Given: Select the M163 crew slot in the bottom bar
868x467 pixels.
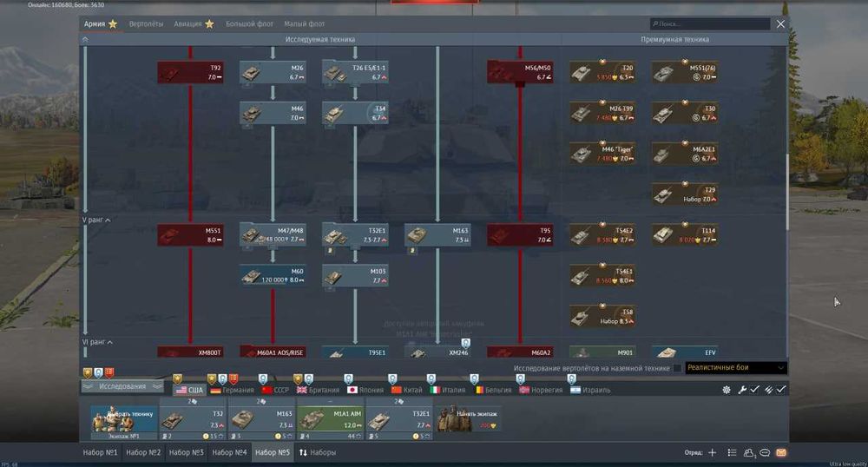Looking at the screenshot, I should 261,419.
